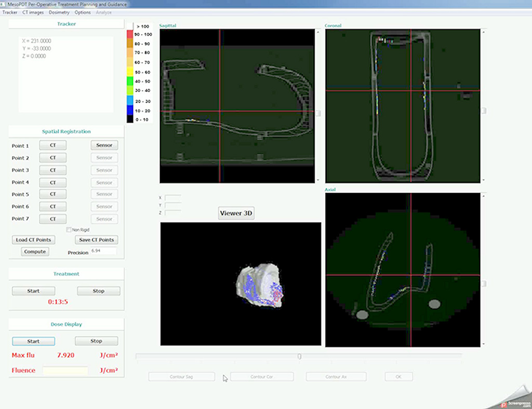This screenshot has width=532, height=409.
Task: Click Save CT Points button
Action: [97, 240]
